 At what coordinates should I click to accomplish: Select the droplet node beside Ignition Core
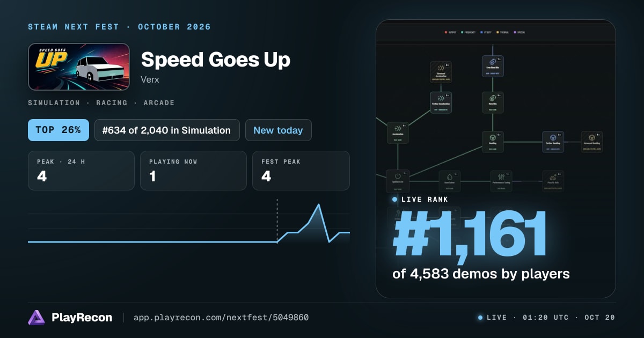pos(450,181)
